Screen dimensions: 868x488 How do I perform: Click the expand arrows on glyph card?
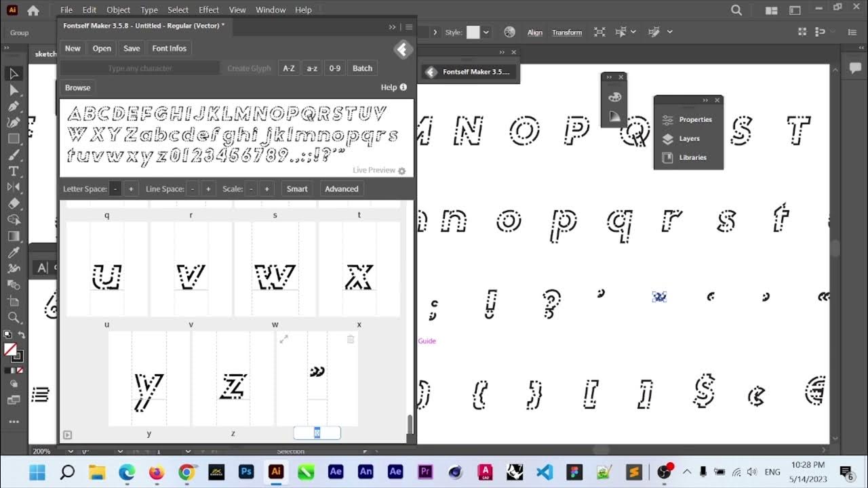coord(283,339)
